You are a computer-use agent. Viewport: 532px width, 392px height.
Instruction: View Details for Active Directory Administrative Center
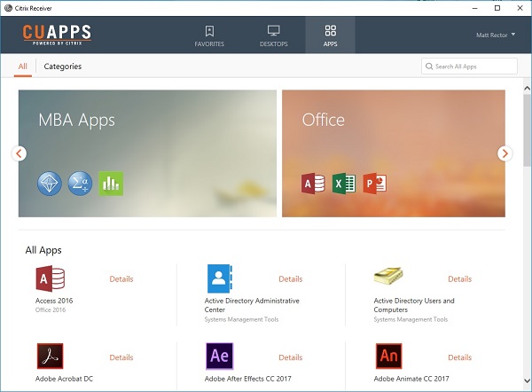click(291, 279)
